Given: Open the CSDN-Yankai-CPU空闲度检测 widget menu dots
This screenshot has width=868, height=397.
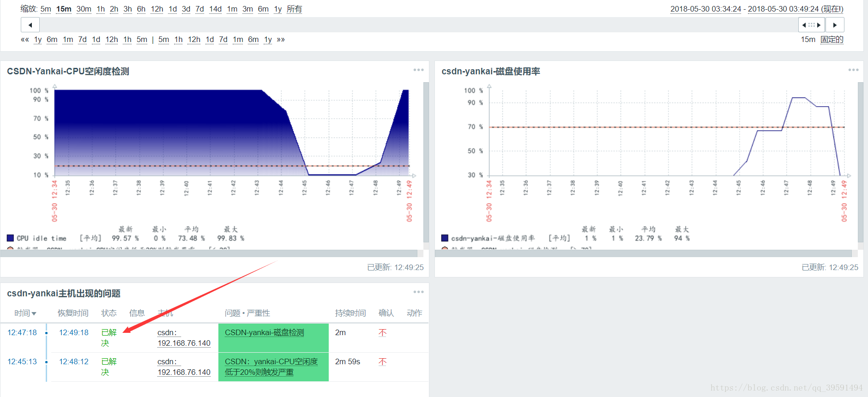Looking at the screenshot, I should [418, 70].
